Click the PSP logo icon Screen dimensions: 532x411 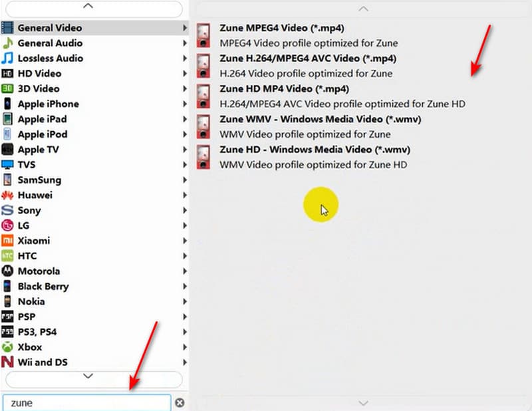(7, 317)
